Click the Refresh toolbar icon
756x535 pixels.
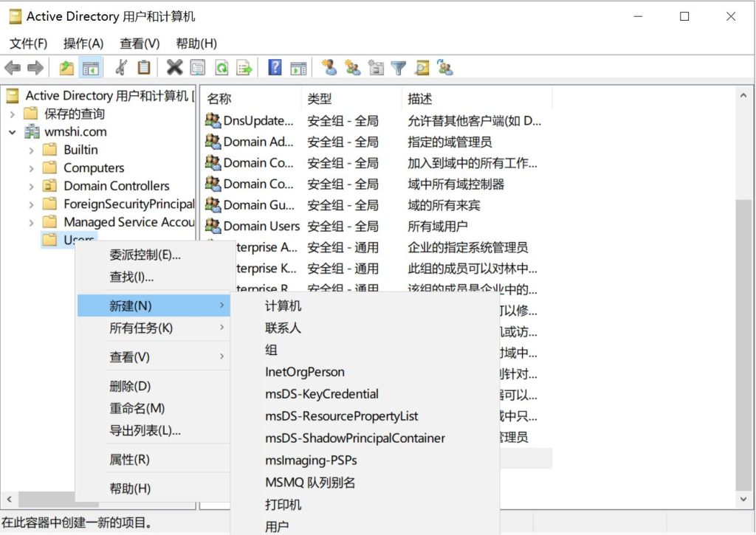(x=221, y=68)
